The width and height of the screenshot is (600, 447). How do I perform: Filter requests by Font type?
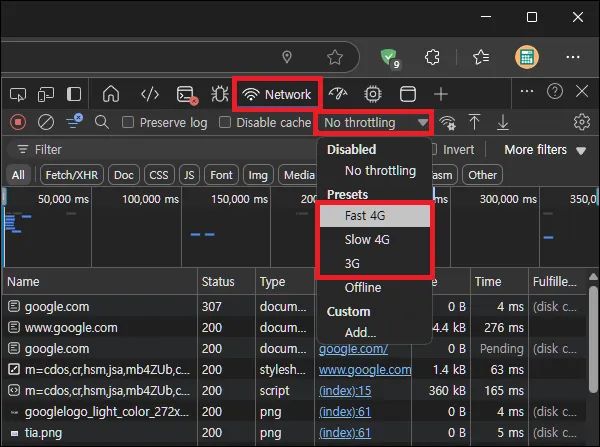click(x=221, y=175)
